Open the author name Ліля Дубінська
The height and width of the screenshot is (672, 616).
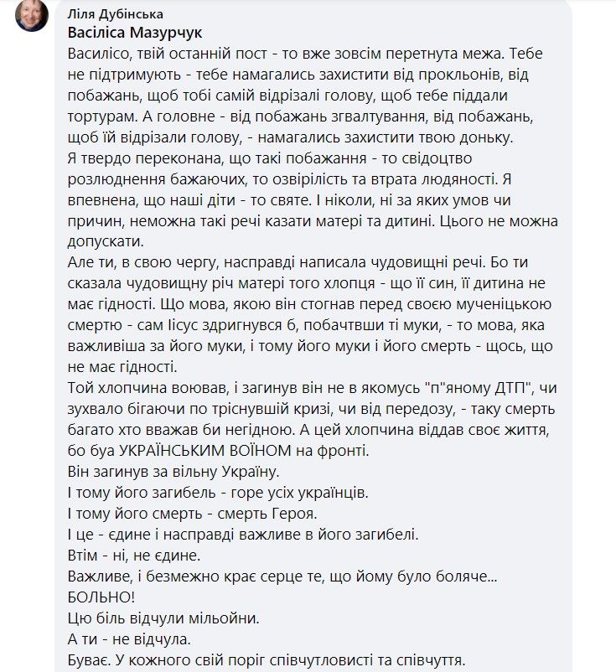(115, 15)
